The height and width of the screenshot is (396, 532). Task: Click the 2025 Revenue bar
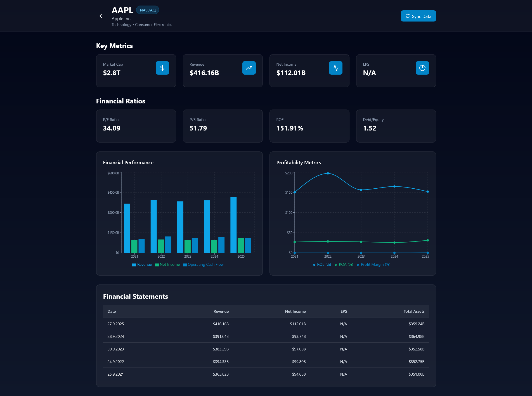[233, 225]
